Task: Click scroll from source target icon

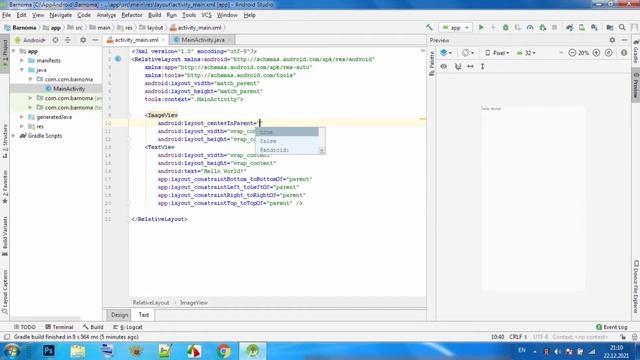Action: click(55, 40)
